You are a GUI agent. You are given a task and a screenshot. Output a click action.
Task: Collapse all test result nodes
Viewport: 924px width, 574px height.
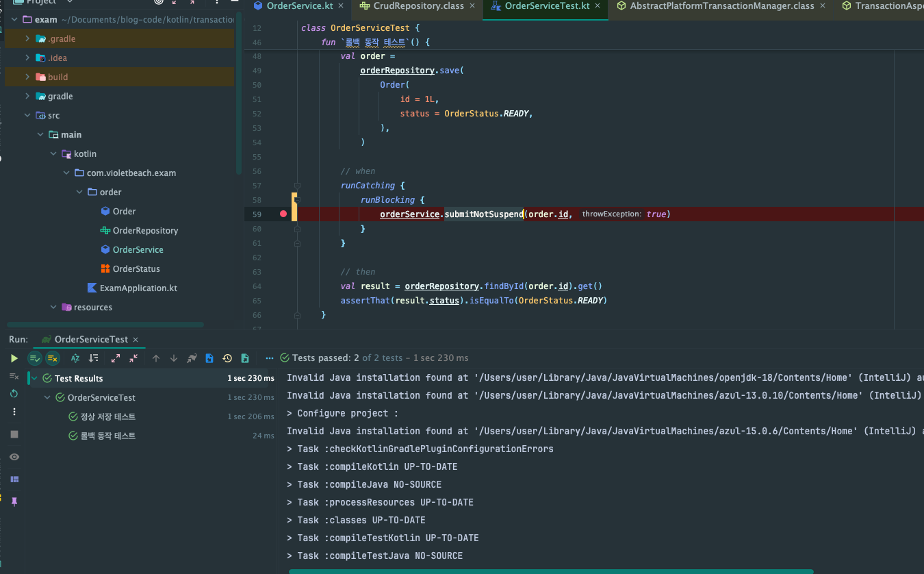click(133, 358)
